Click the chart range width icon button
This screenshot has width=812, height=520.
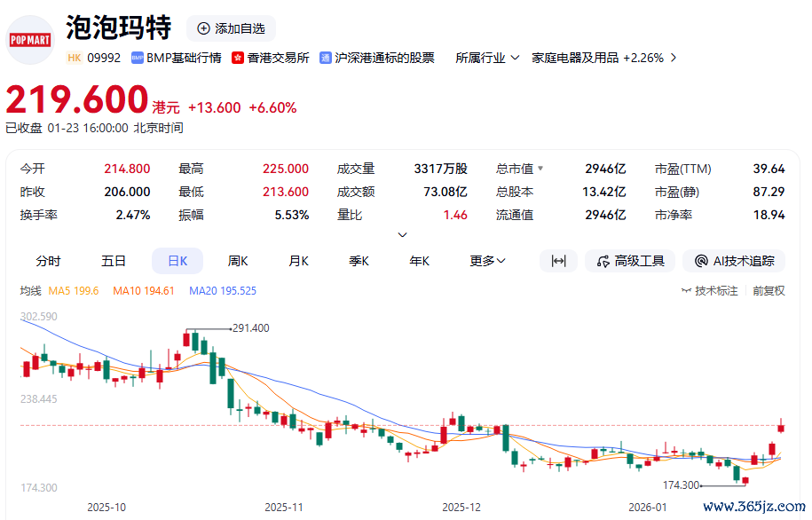coord(558,261)
